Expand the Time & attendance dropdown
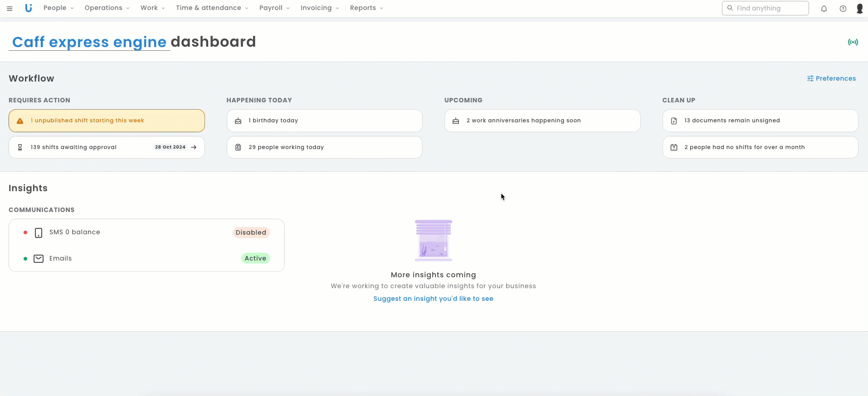 click(212, 8)
